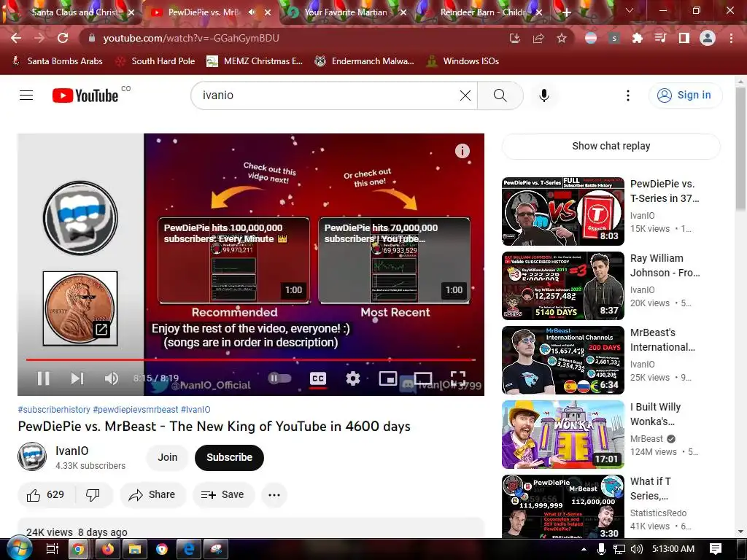
Task: Skip to next video
Action: (77, 378)
